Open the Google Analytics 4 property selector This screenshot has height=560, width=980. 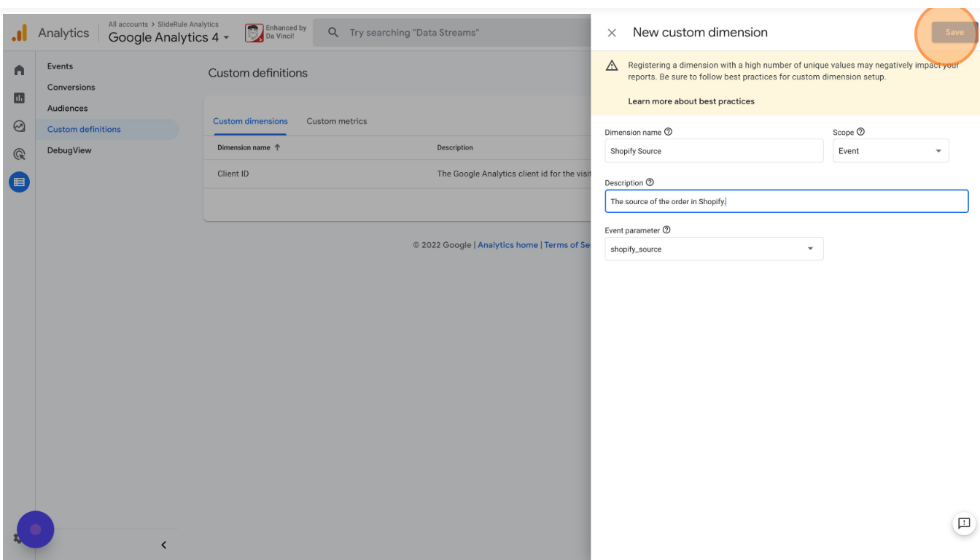coord(168,37)
